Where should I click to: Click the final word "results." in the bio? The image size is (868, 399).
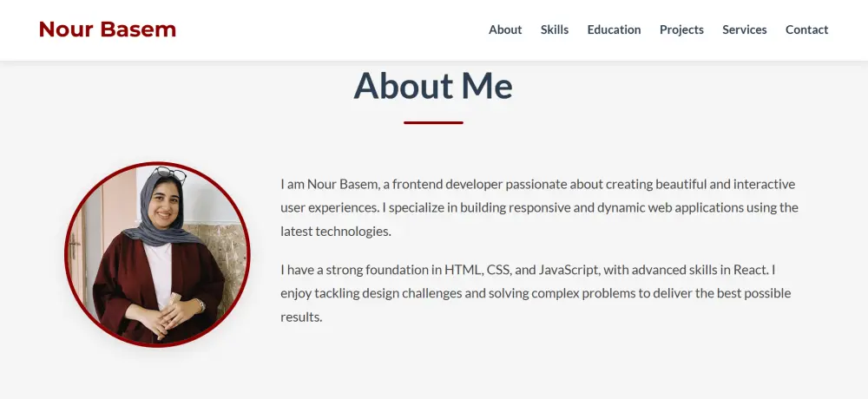pos(301,317)
